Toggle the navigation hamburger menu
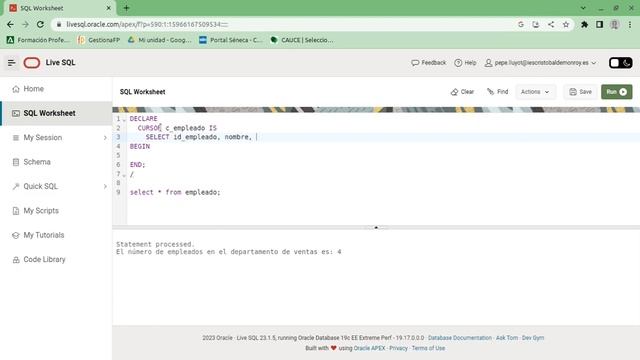Screen dimensions: 640x360 coord(11,63)
